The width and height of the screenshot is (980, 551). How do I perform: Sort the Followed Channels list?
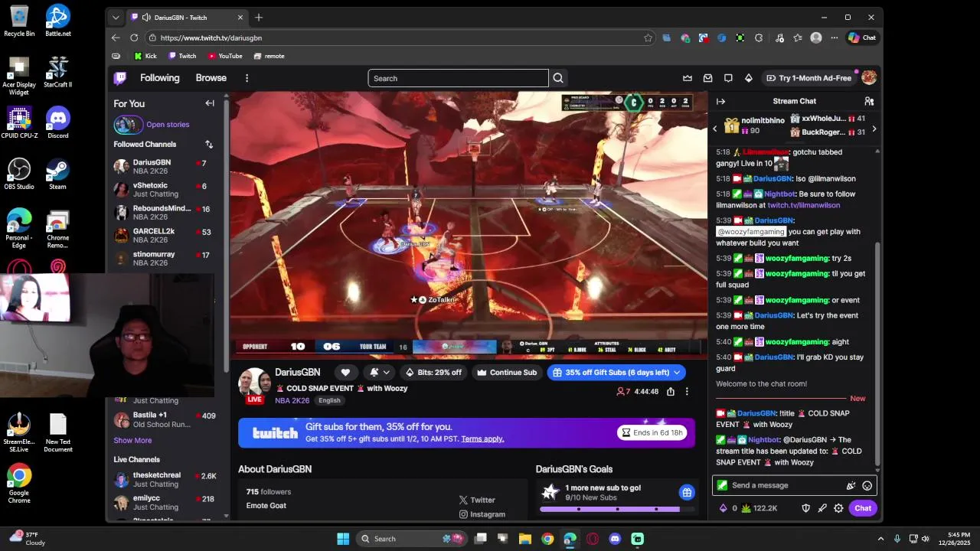pos(209,144)
